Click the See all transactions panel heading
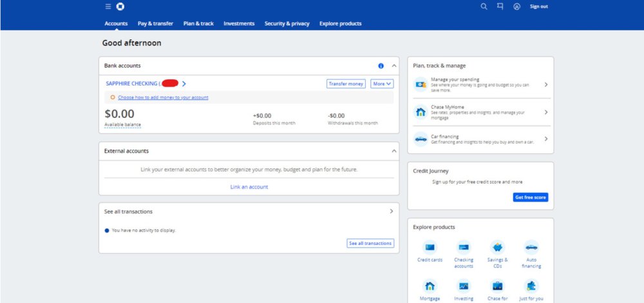644x303 pixels. pyautogui.click(x=128, y=211)
